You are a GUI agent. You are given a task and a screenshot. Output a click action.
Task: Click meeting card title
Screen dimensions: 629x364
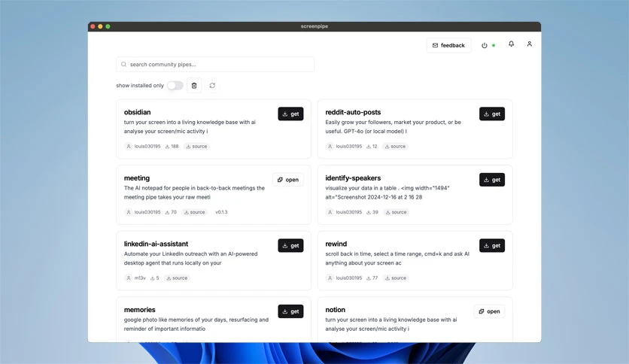tap(137, 178)
